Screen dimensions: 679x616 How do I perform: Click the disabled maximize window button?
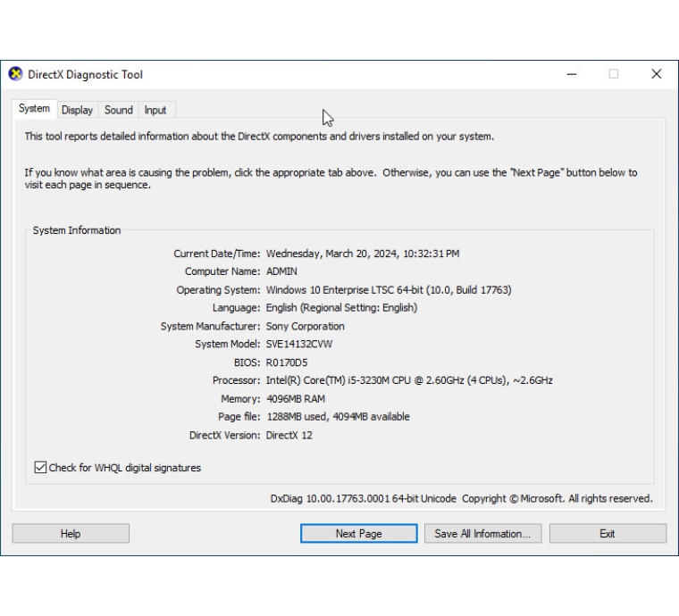click(614, 74)
